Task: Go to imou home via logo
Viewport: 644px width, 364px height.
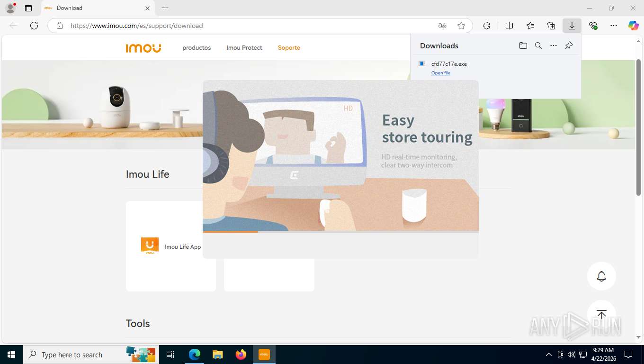Action: 143,48
